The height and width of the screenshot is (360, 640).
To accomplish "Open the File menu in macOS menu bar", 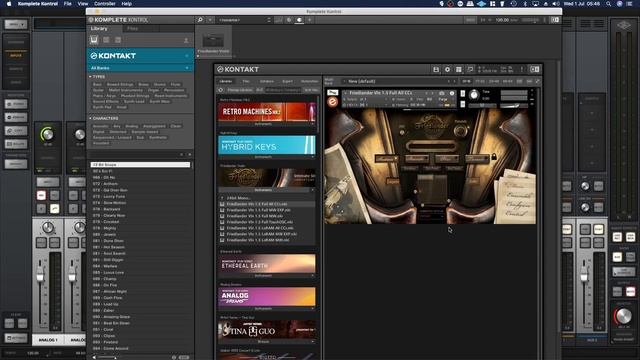I will tap(67, 4).
